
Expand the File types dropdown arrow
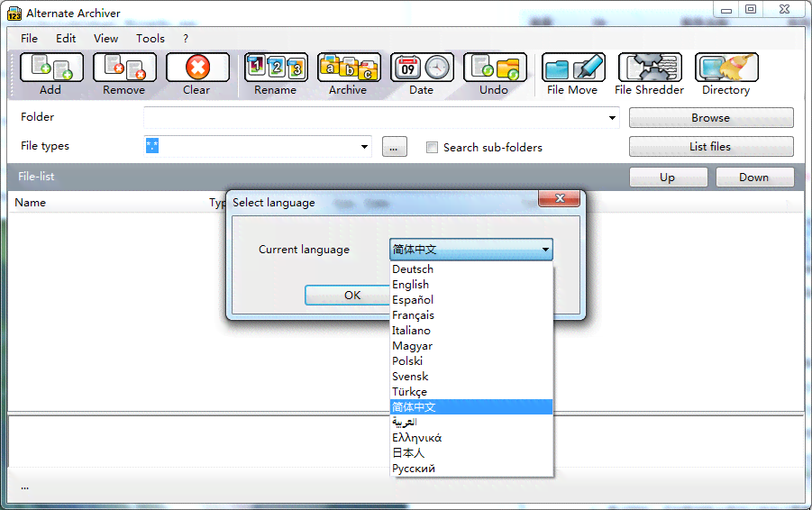tap(365, 147)
